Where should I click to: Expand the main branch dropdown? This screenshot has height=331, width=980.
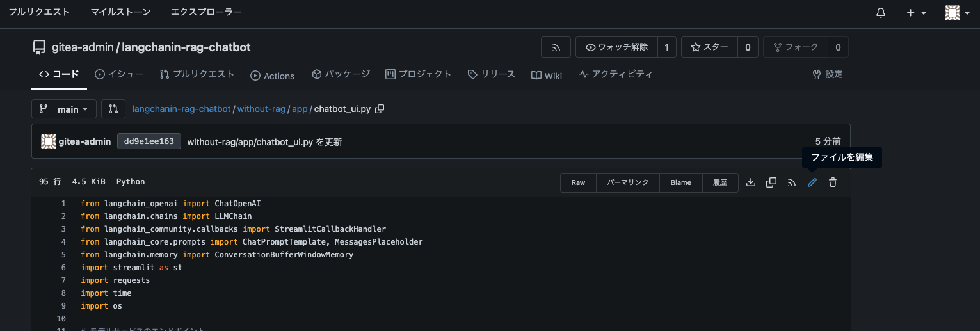(x=64, y=109)
